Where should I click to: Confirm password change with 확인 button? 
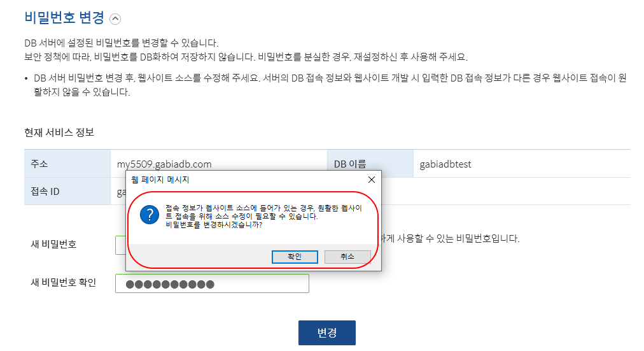point(295,257)
